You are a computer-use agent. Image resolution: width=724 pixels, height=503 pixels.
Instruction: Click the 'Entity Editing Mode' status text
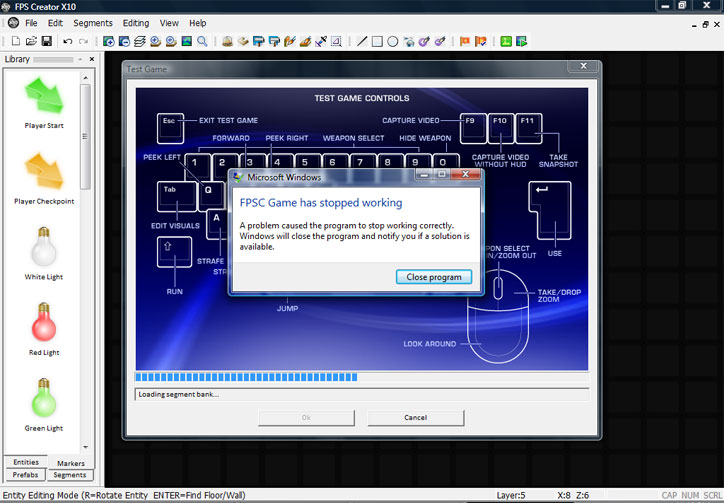41,496
